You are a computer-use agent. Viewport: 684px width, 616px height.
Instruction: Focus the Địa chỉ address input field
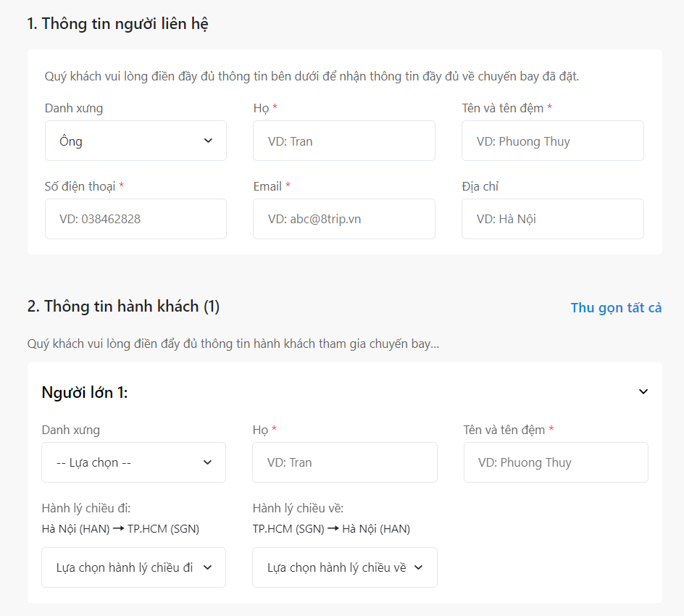tap(552, 219)
